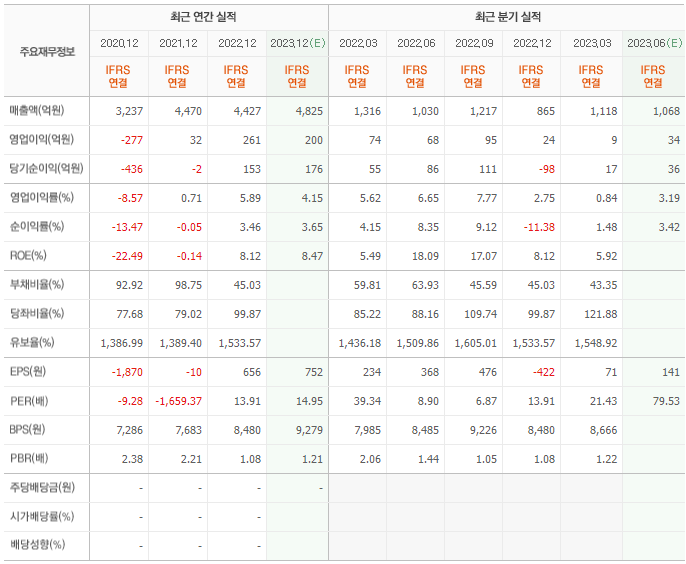Click the 유보율(%) row label
Viewport: 686px width, 564px height.
pos(32,343)
